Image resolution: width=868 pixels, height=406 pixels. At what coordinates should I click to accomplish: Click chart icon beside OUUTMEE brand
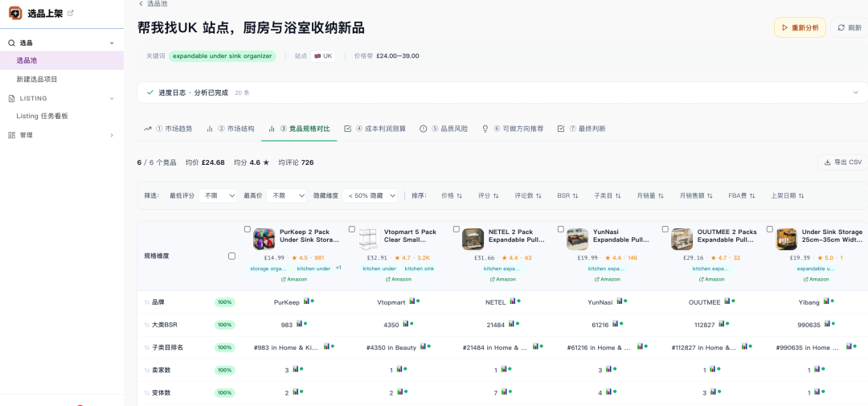pyautogui.click(x=727, y=301)
